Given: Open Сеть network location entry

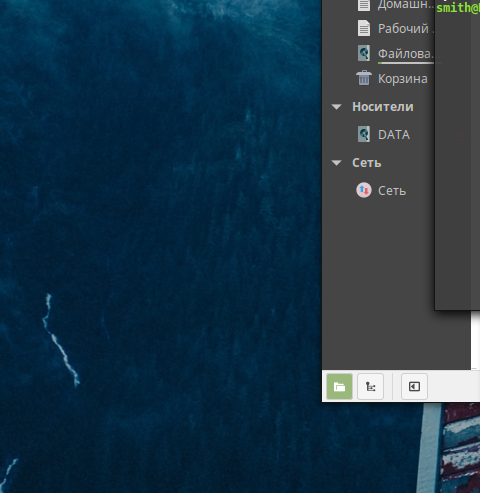Looking at the screenshot, I should click(x=392, y=191).
